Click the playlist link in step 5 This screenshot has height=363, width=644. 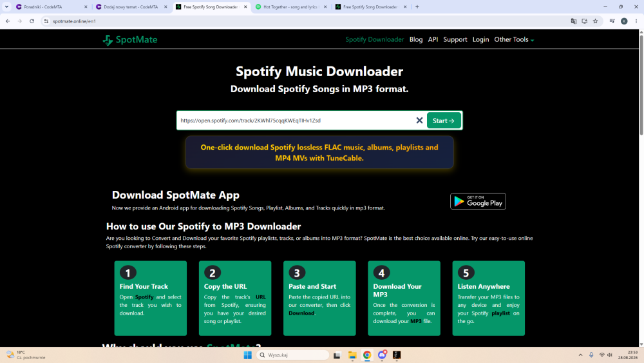pos(500,313)
